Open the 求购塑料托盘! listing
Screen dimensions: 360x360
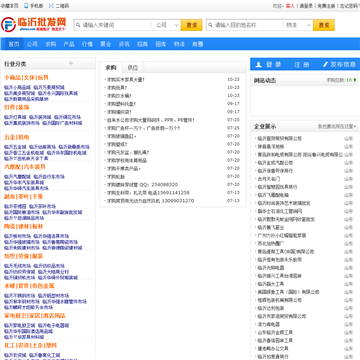[121, 104]
